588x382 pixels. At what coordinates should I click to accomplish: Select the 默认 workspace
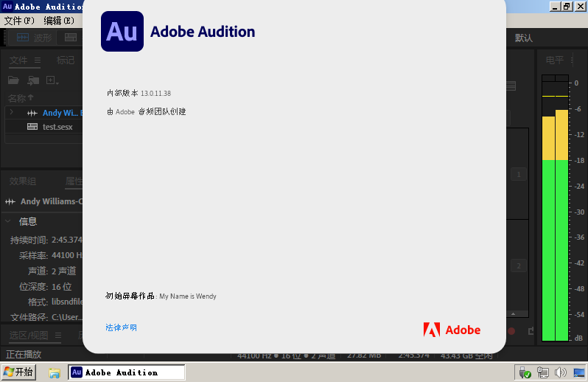(x=523, y=38)
